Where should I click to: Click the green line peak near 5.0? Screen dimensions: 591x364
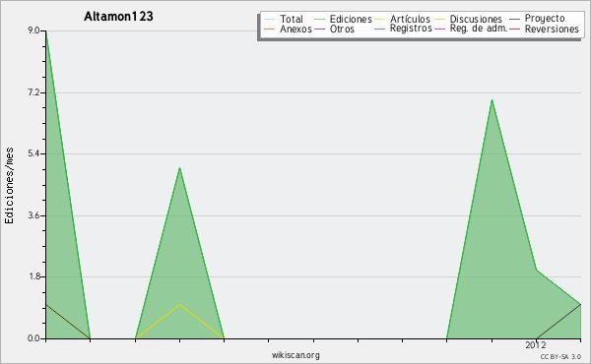pyautogui.click(x=180, y=168)
